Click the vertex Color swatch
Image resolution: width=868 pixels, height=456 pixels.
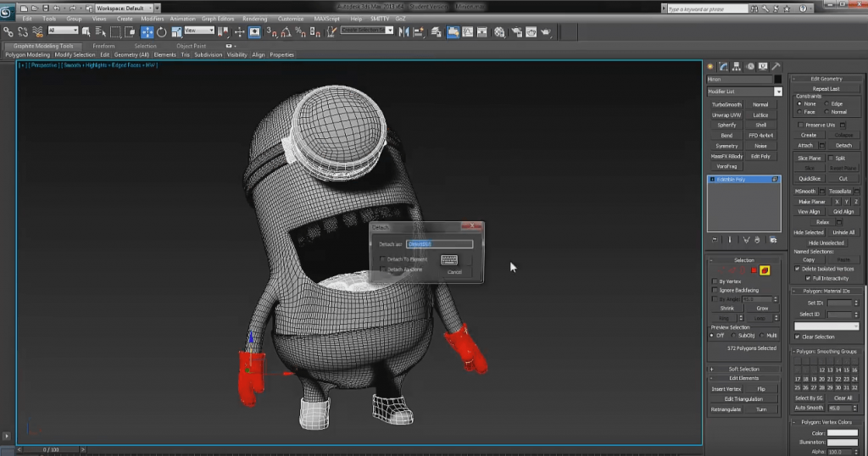pyautogui.click(x=842, y=432)
